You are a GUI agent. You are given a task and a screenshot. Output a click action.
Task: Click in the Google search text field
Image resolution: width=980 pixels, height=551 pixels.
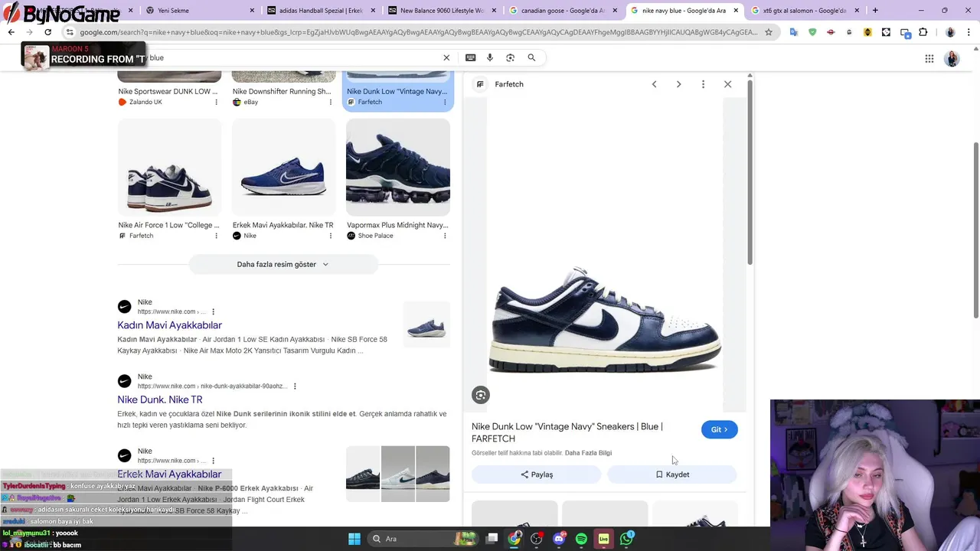(291, 57)
